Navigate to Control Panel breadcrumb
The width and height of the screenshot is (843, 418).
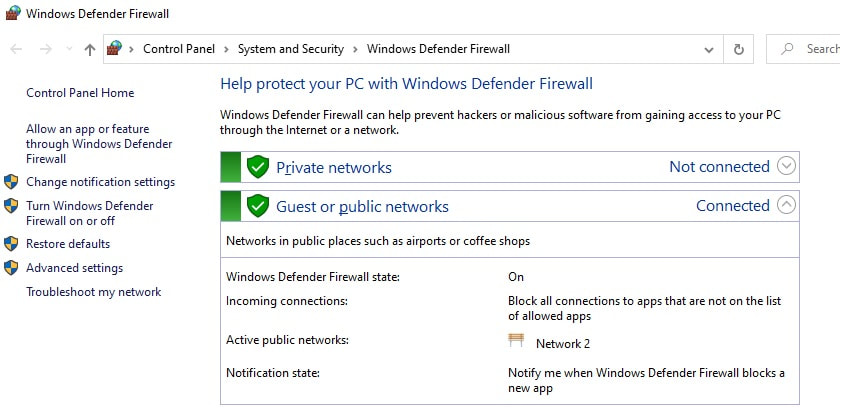[x=181, y=49]
